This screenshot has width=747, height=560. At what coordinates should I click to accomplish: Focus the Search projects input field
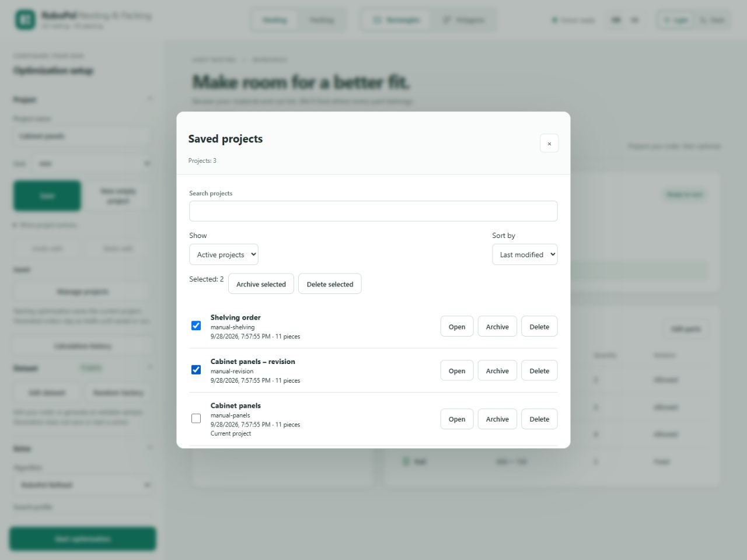[373, 211]
